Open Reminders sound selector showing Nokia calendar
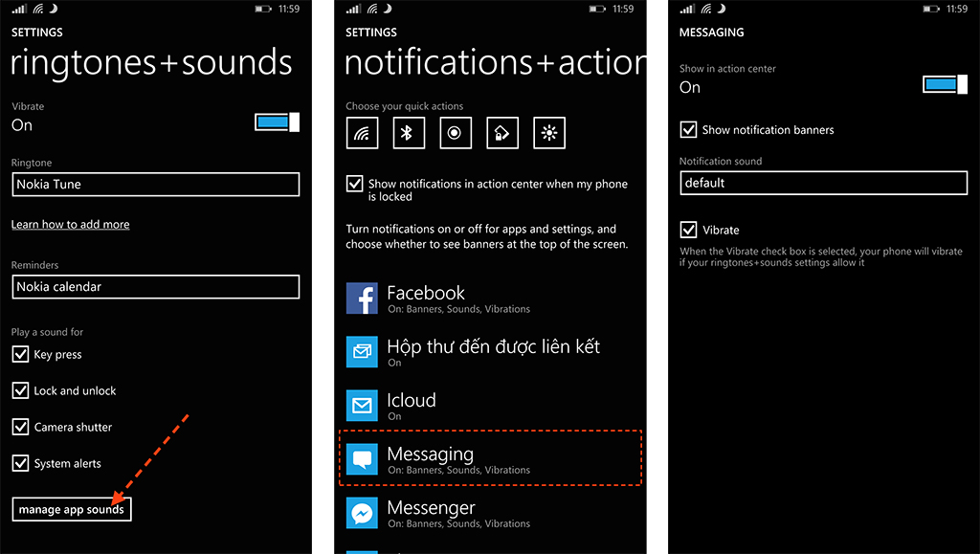 [156, 286]
